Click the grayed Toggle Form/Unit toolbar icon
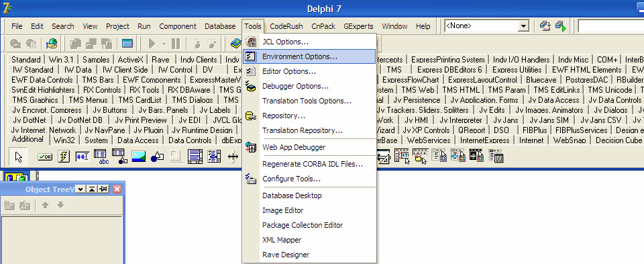Screen dimensions: 644x264 [x=107, y=44]
